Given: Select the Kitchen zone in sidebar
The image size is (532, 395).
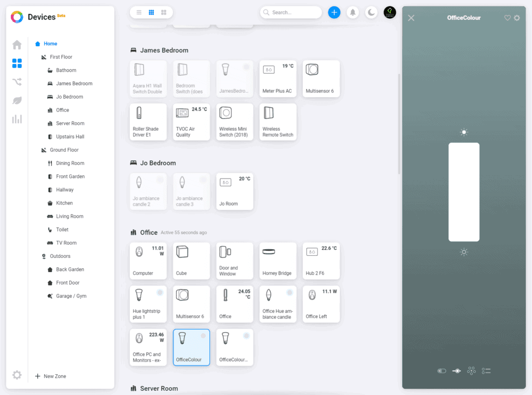Looking at the screenshot, I should [64, 203].
